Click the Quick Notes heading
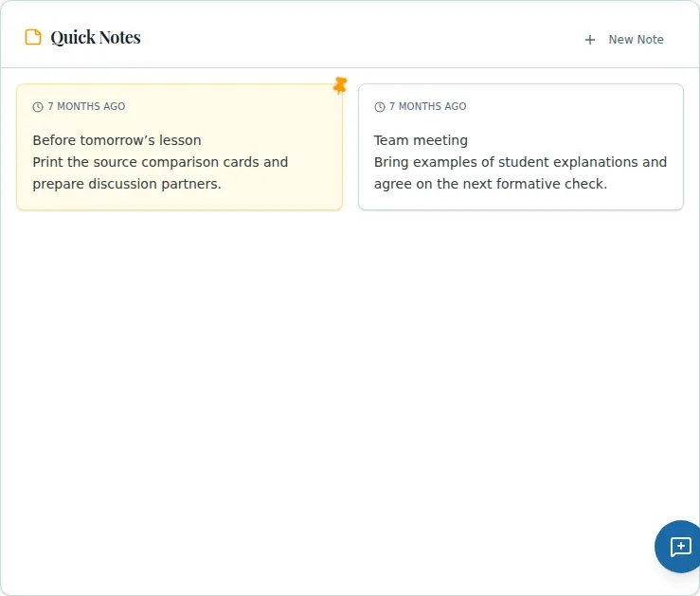 [96, 38]
